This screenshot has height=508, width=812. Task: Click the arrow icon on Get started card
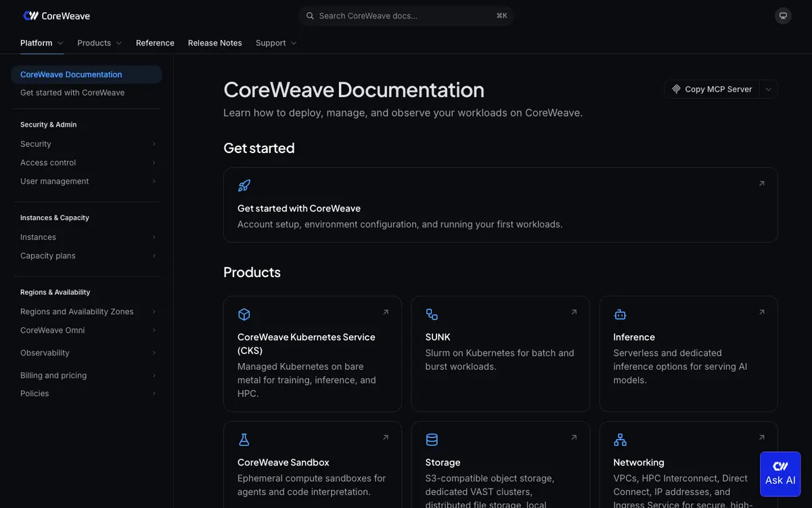point(762,184)
